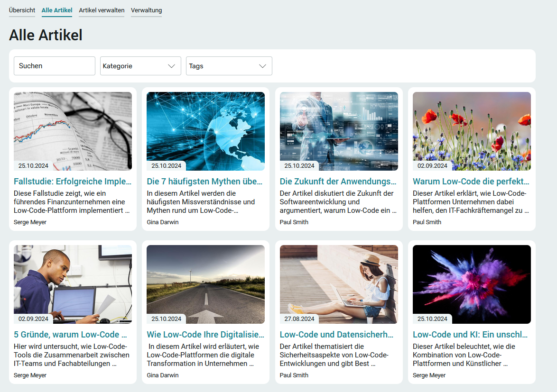Screen dimensions: 557x392
Task: Click description 'In diesem Artikel werden die...'
Action: pyautogui.click(x=201, y=202)
